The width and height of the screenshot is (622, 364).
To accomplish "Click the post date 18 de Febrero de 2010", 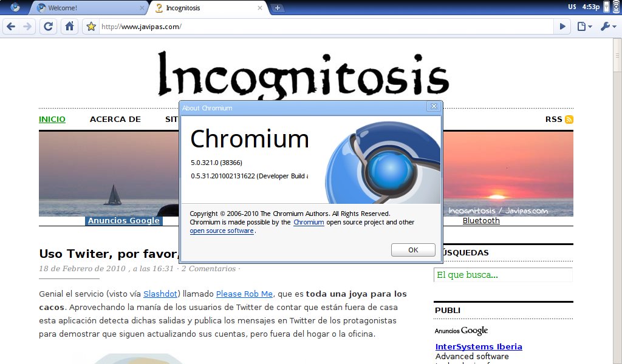I will [x=82, y=269].
